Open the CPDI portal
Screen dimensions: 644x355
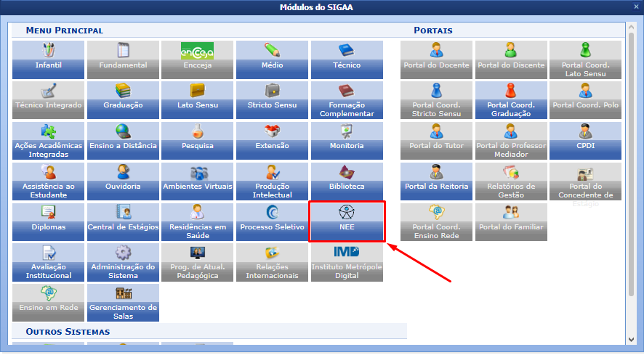[x=585, y=141]
